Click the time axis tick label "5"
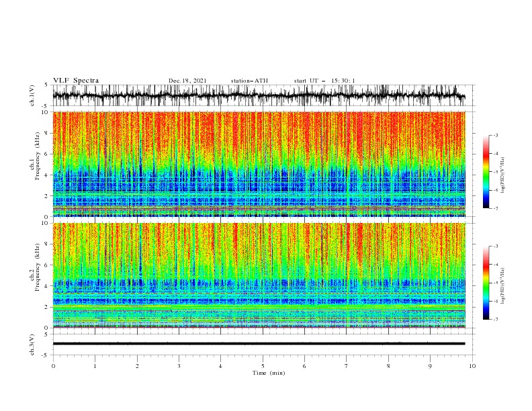This screenshot has width=532, height=411. pyautogui.click(x=263, y=366)
